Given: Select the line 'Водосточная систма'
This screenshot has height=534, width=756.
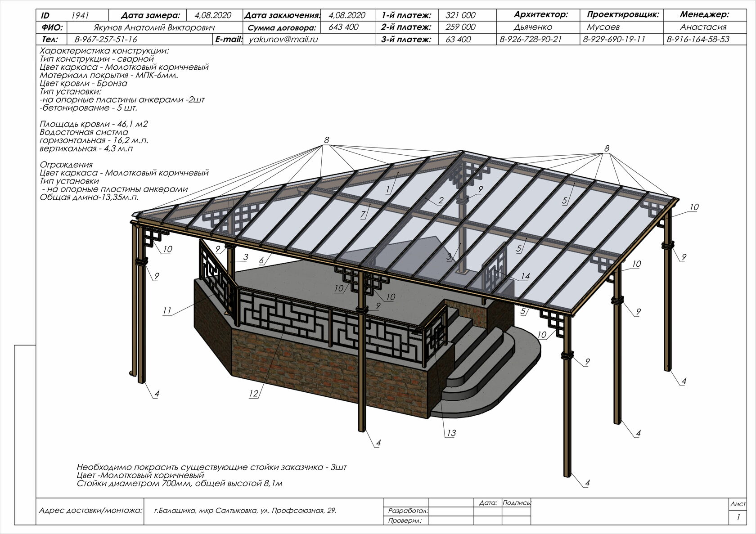Looking at the screenshot, I should click(x=84, y=132).
